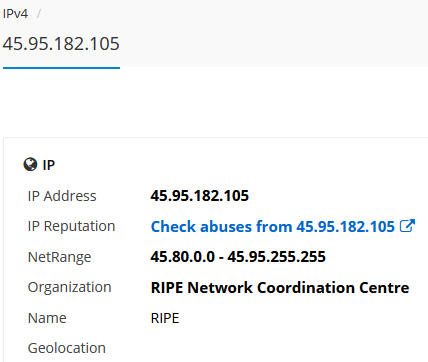
Task: Click the Organization label
Action: [x=70, y=287]
